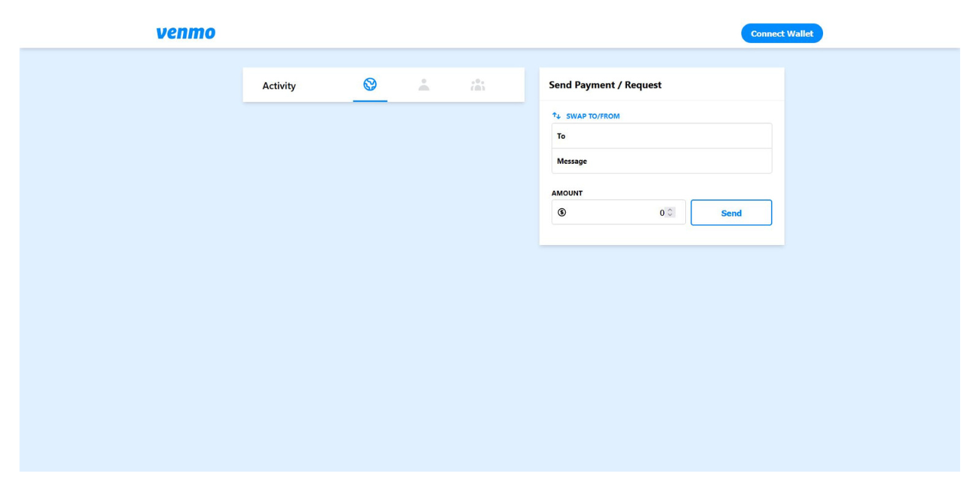Click the Connect Wallet button
980x490 pixels.
tap(782, 33)
